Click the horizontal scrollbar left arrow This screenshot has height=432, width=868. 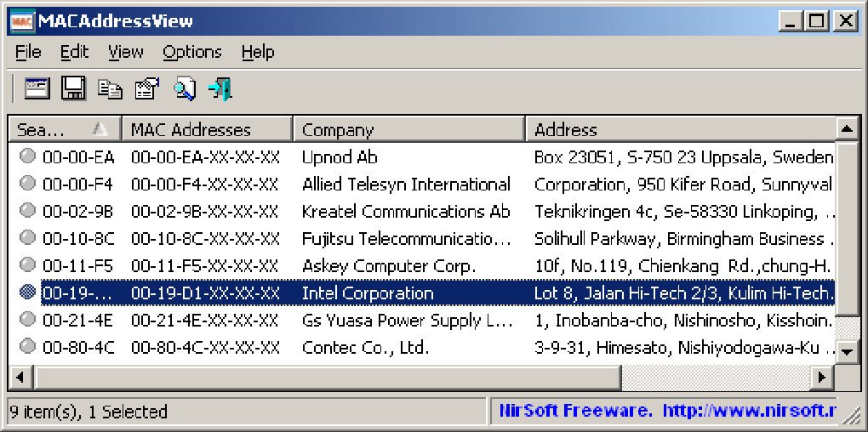pos(21,378)
